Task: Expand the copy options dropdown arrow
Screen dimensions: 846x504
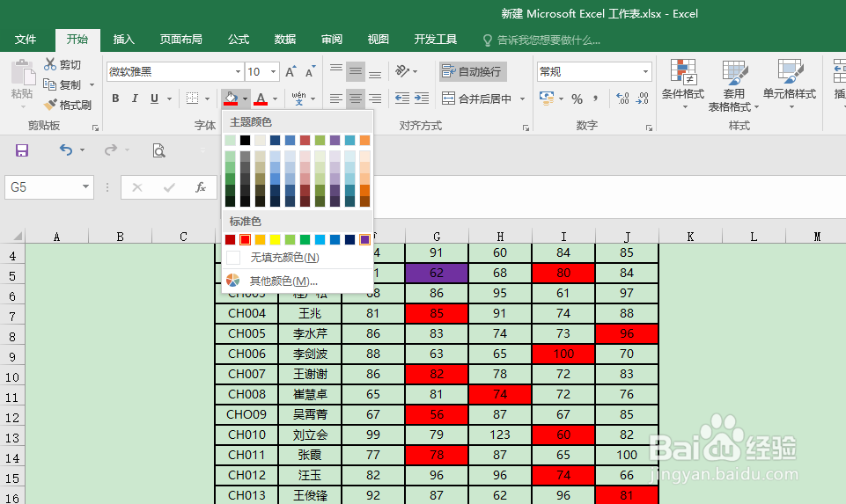Action: coord(92,84)
